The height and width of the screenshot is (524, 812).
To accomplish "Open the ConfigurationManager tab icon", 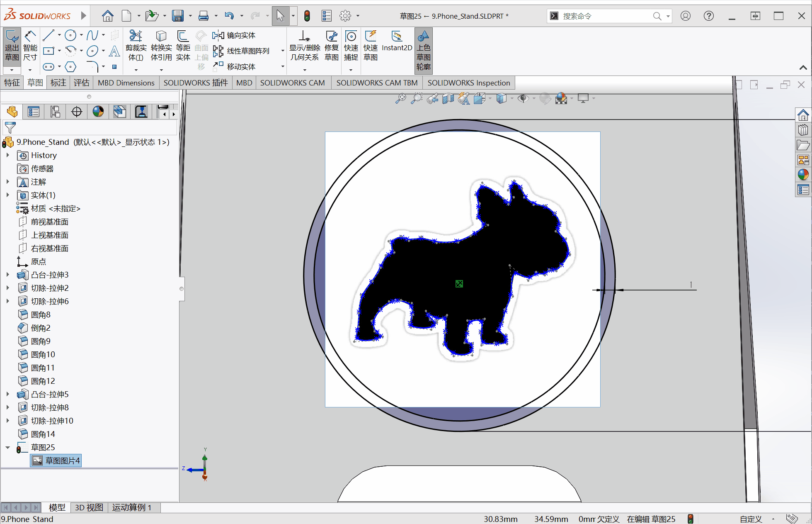I will 55,112.
